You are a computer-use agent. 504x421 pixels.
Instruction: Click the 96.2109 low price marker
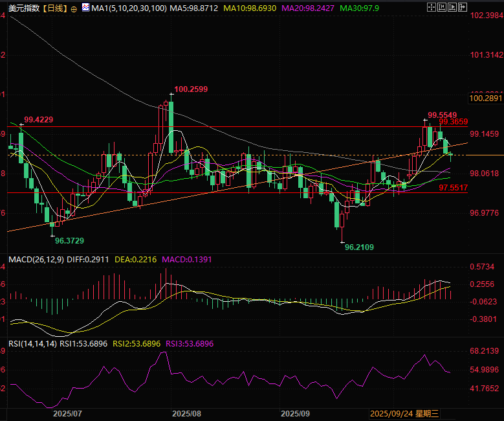pos(358,247)
